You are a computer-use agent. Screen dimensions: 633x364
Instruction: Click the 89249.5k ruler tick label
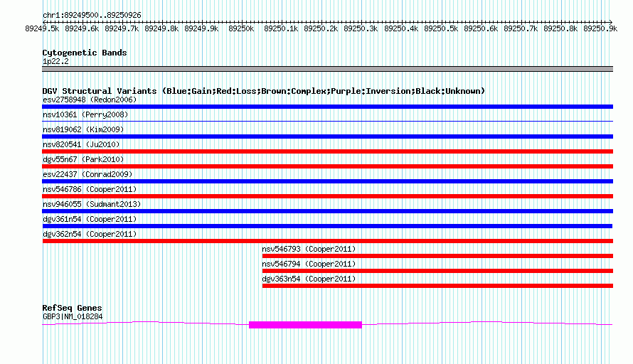click(42, 28)
